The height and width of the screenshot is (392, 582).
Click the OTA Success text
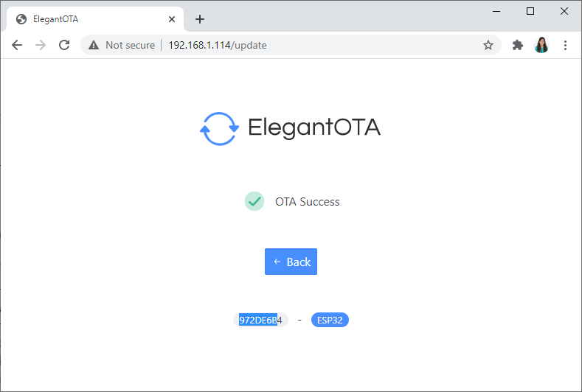(x=308, y=202)
